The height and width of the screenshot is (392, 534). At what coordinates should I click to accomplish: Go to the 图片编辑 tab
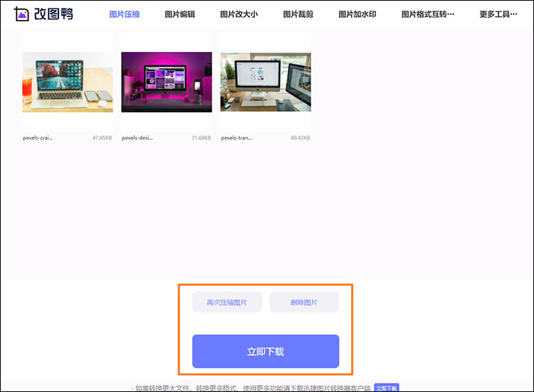pos(180,14)
